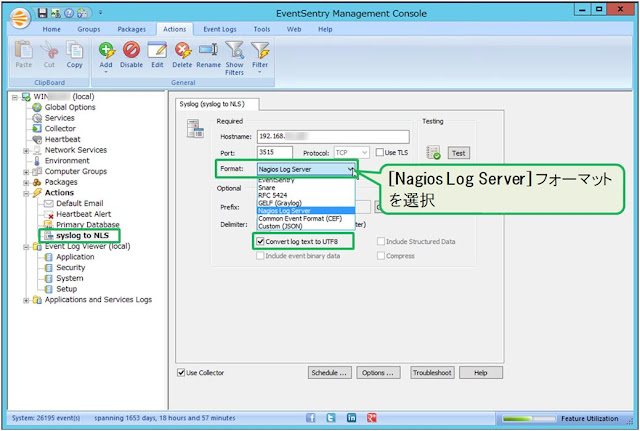Toggle Include event binary data checkbox
Viewport: 640px width, 431px height.
pyautogui.click(x=260, y=256)
